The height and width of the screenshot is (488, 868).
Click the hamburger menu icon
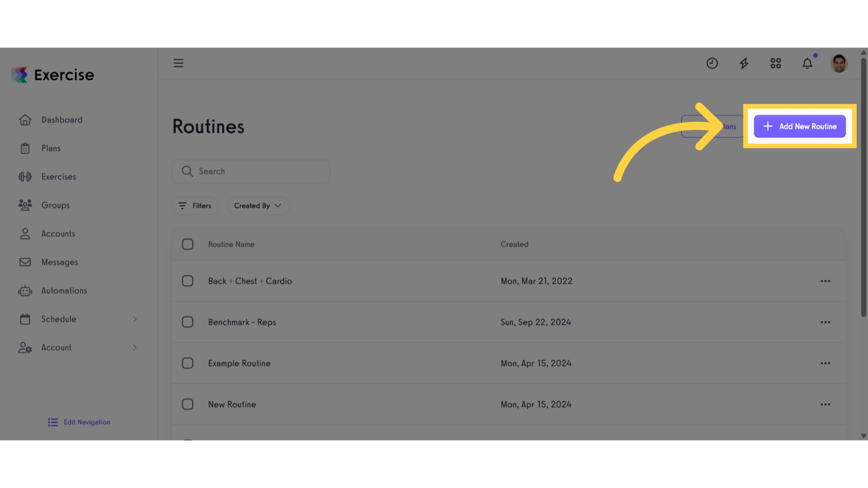pyautogui.click(x=179, y=63)
